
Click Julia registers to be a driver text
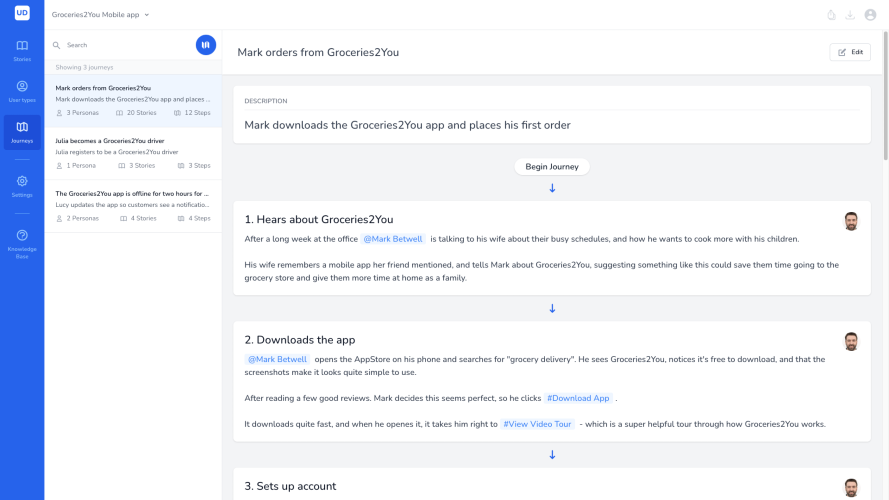117,152
